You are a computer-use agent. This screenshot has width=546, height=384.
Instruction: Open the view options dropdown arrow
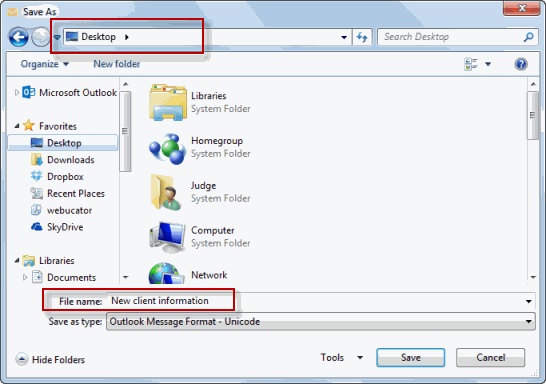pyautogui.click(x=488, y=64)
